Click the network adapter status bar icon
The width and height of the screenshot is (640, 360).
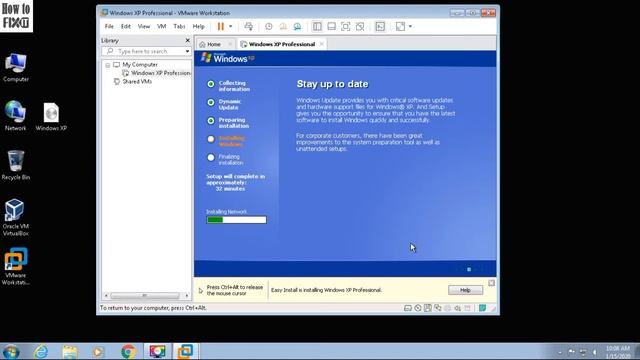point(438,308)
